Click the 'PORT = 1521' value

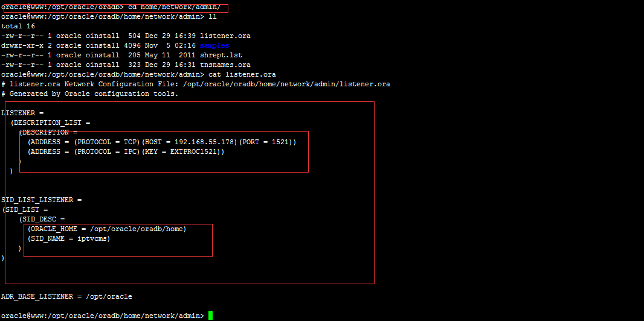(265, 142)
